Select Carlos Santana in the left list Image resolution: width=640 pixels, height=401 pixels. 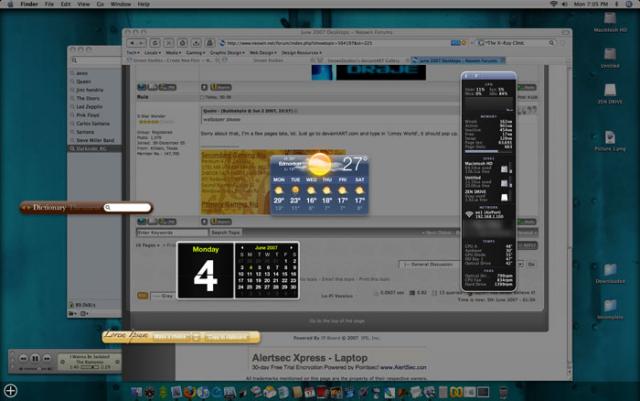(93, 123)
